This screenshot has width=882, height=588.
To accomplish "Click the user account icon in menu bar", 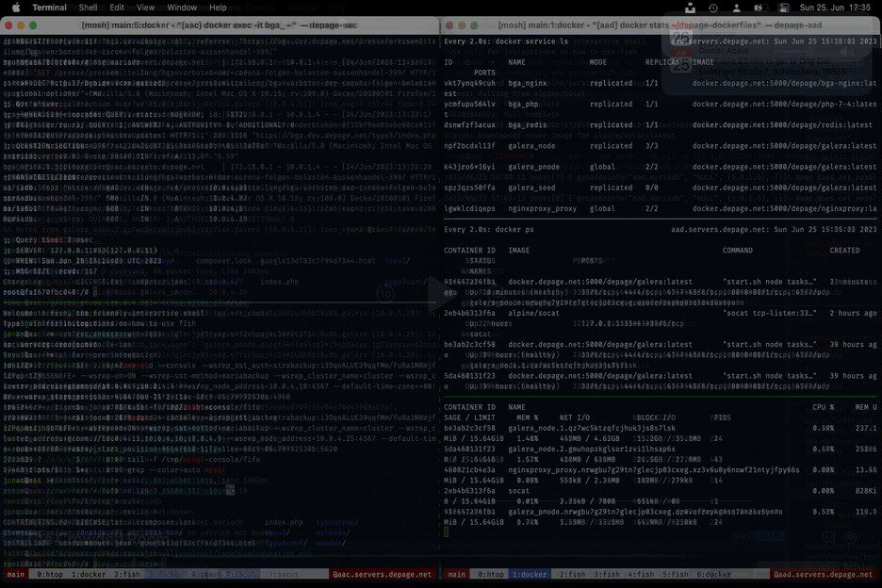I will coord(736,8).
